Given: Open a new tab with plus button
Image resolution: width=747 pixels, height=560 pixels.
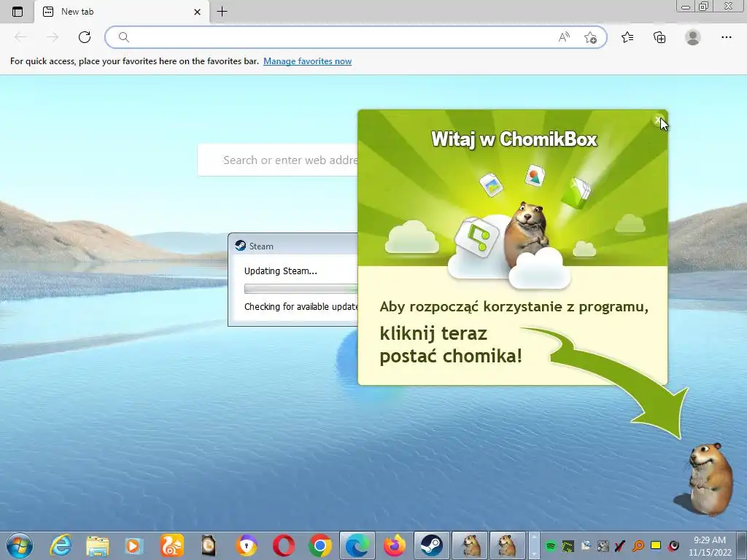Looking at the screenshot, I should (222, 12).
